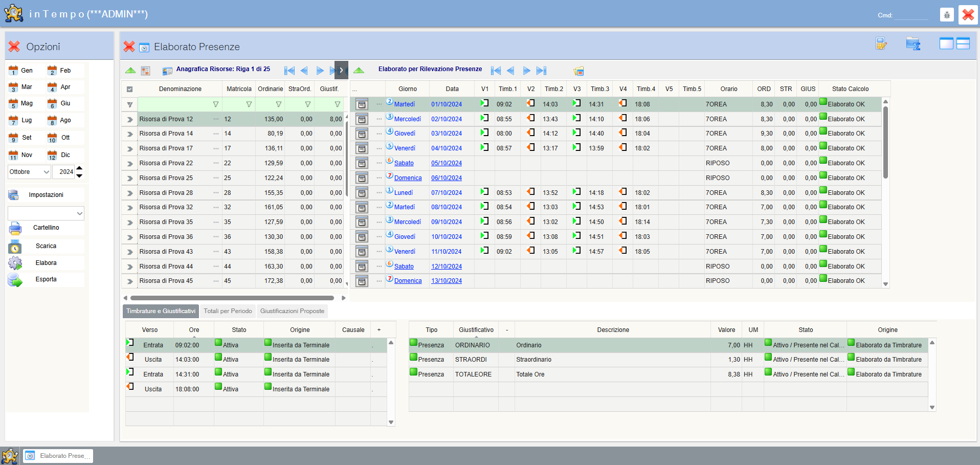Switch to Timbrature e Giustificativi tab

(161, 311)
